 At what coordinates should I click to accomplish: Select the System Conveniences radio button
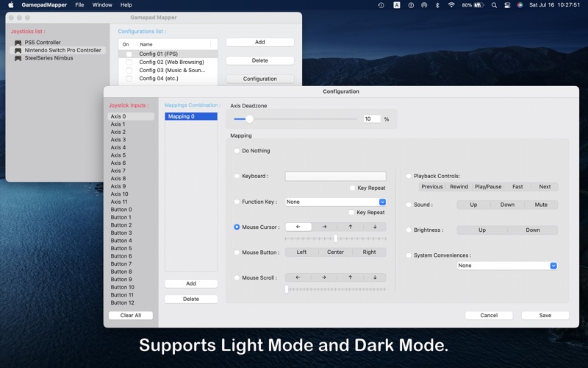point(409,255)
